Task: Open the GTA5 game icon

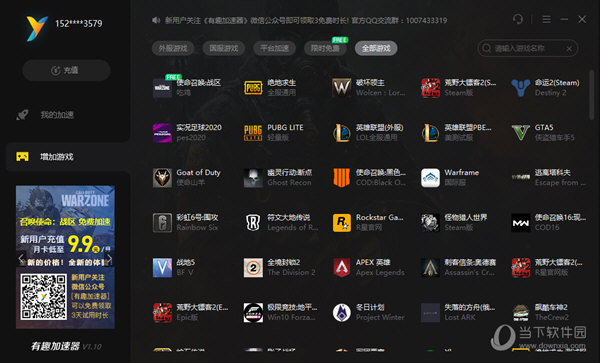Action: (521, 133)
